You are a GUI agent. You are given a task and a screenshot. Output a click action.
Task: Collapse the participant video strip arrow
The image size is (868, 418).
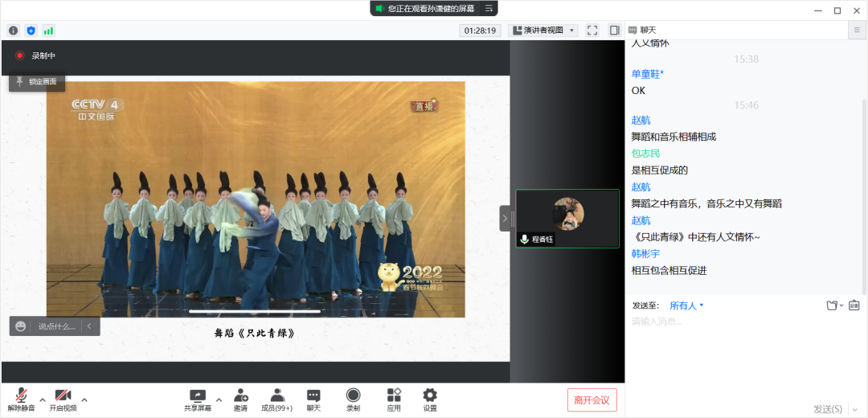(504, 218)
